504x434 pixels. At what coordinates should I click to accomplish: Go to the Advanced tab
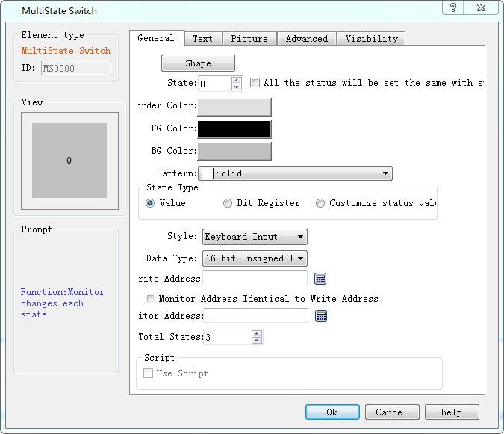(307, 39)
